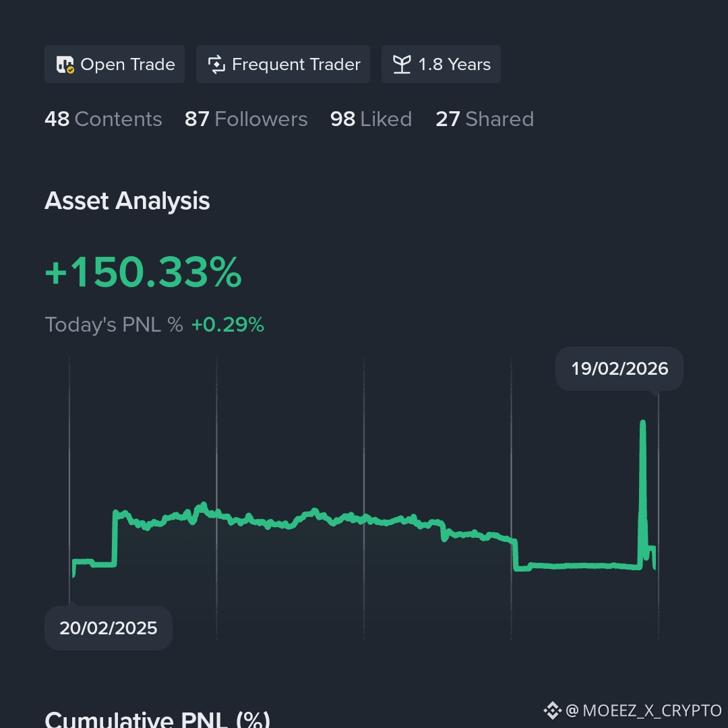The image size is (728, 728).
Task: Open the Cumulative PNL (%) section
Action: tap(157, 719)
